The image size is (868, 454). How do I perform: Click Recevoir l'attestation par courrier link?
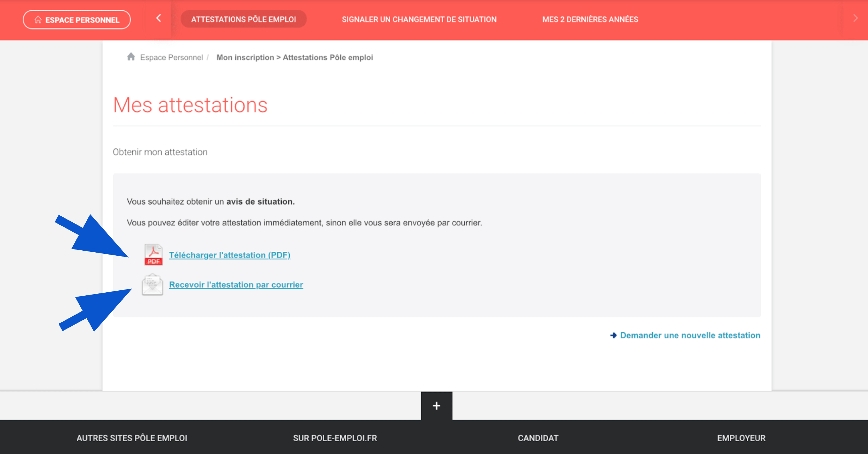[236, 284]
